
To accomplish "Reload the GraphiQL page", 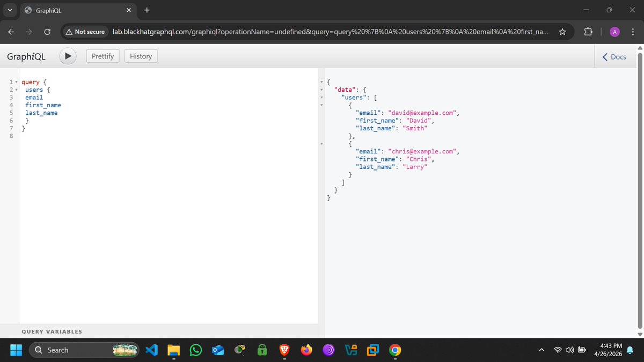I will click(x=47, y=32).
